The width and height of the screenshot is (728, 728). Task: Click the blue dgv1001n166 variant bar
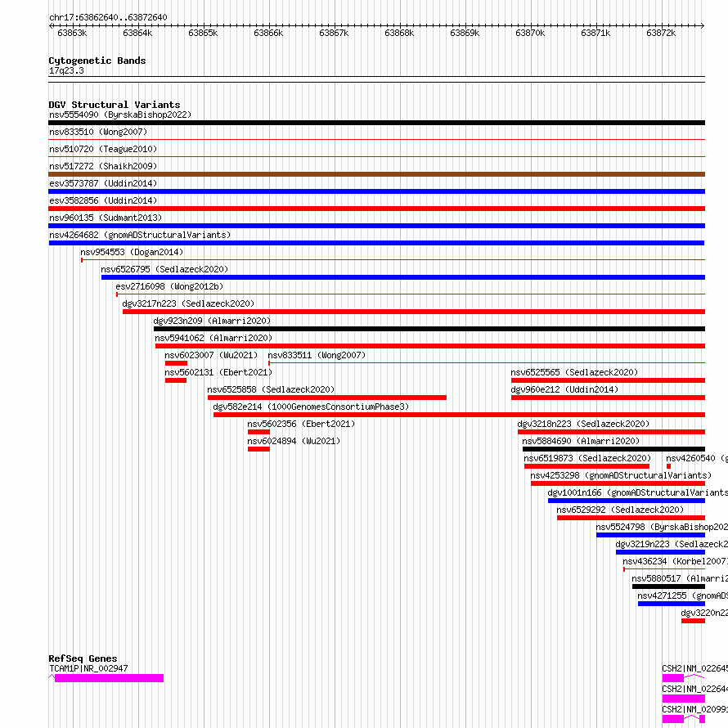pos(627,501)
